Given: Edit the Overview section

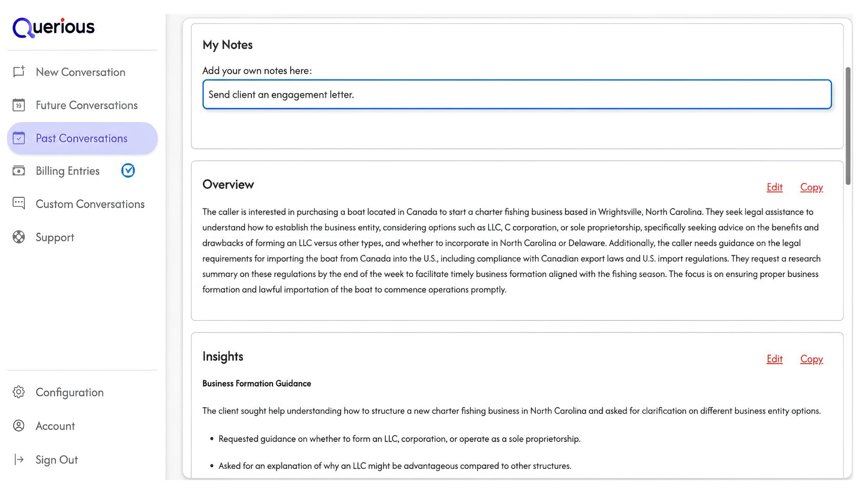Looking at the screenshot, I should (x=775, y=187).
